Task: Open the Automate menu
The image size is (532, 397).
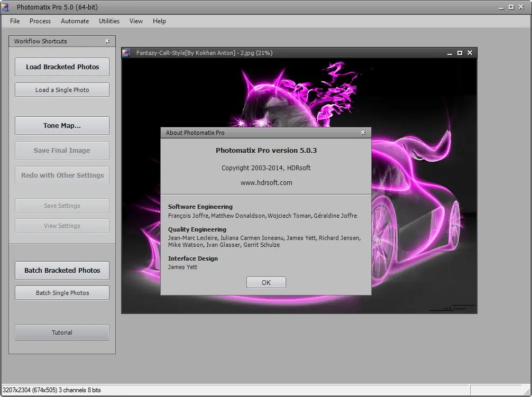Action: (x=75, y=21)
